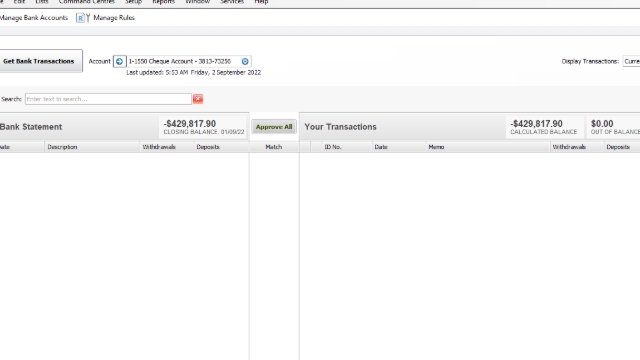Screen dimensions: 640x360
Task: Click the Approve All button
Action: tap(274, 127)
